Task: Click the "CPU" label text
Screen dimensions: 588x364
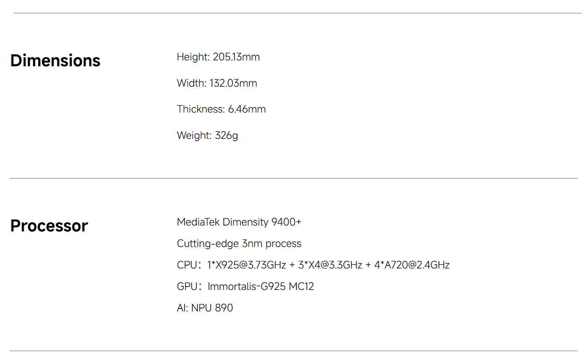Action: [x=187, y=265]
